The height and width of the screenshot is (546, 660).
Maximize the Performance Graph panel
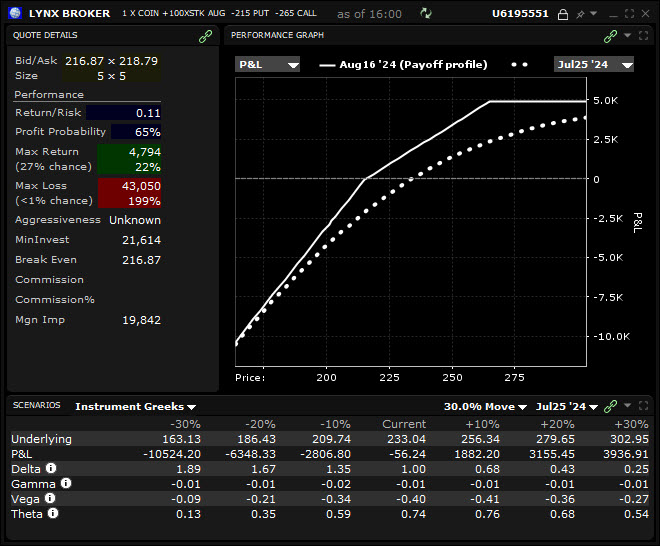(644, 35)
